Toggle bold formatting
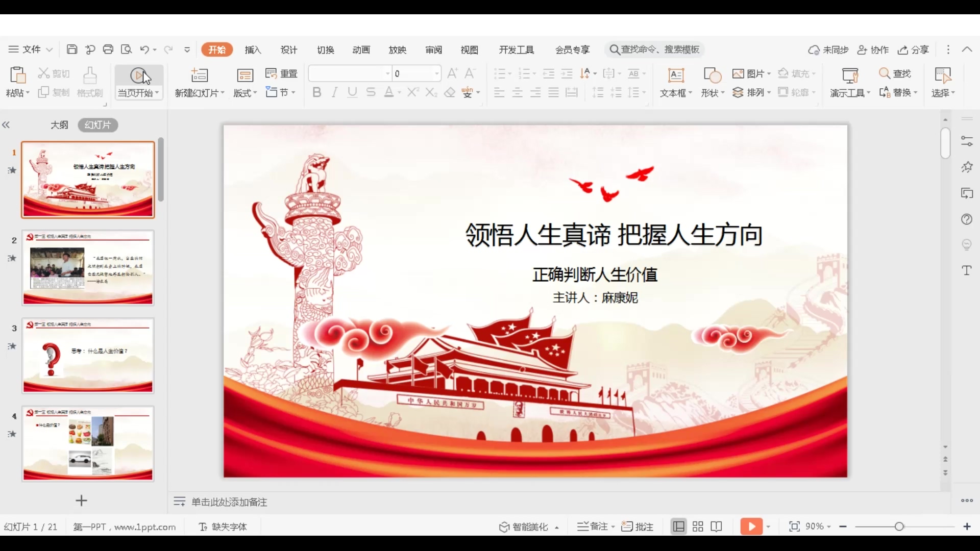 (316, 92)
